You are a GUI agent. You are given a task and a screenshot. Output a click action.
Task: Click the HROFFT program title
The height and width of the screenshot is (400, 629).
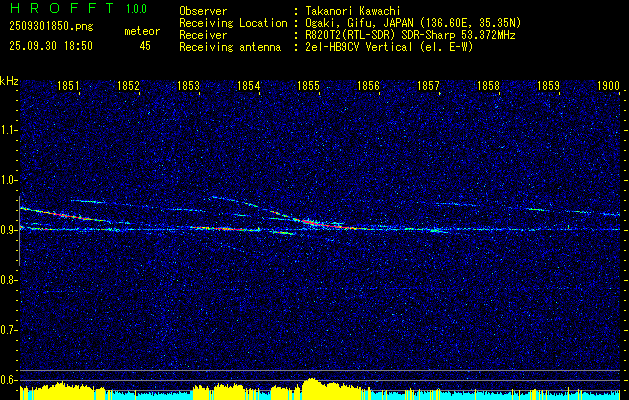[62, 8]
